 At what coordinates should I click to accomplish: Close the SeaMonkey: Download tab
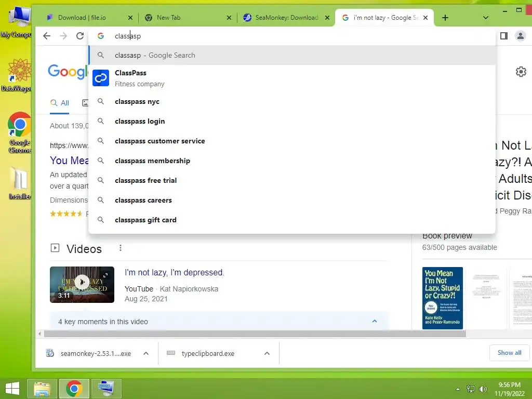pyautogui.click(x=327, y=18)
